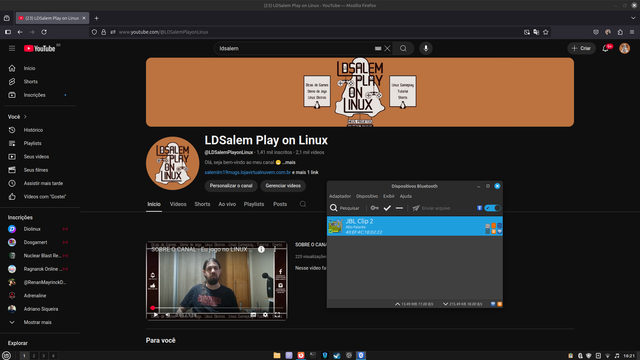Image resolution: width=640 pixels, height=360 pixels.
Task: Click the remove device minus icon
Action: 399,208
